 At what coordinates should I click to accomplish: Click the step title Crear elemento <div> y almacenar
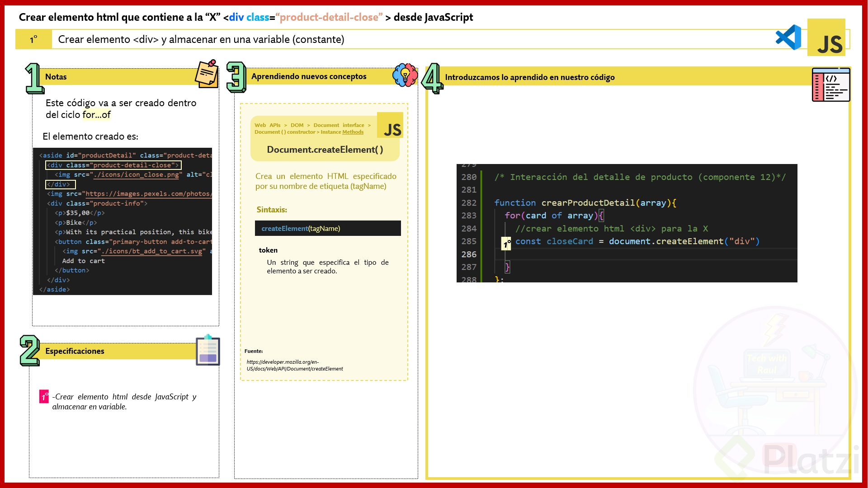(x=201, y=39)
